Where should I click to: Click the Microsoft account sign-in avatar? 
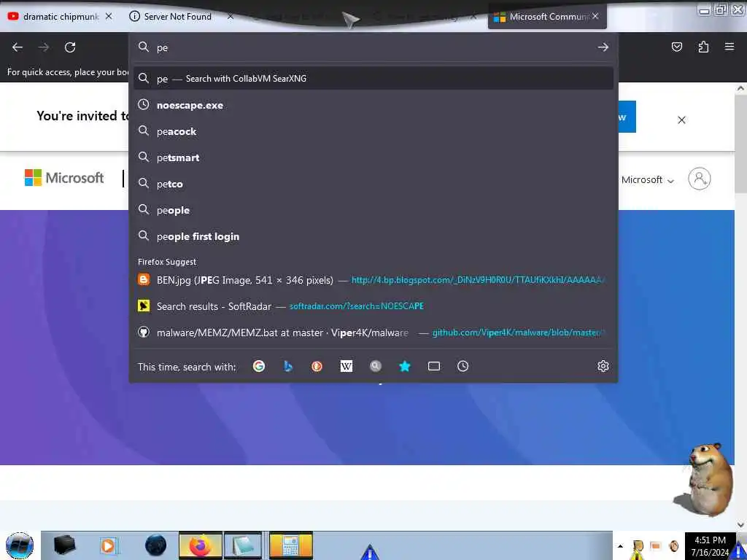coord(700,179)
